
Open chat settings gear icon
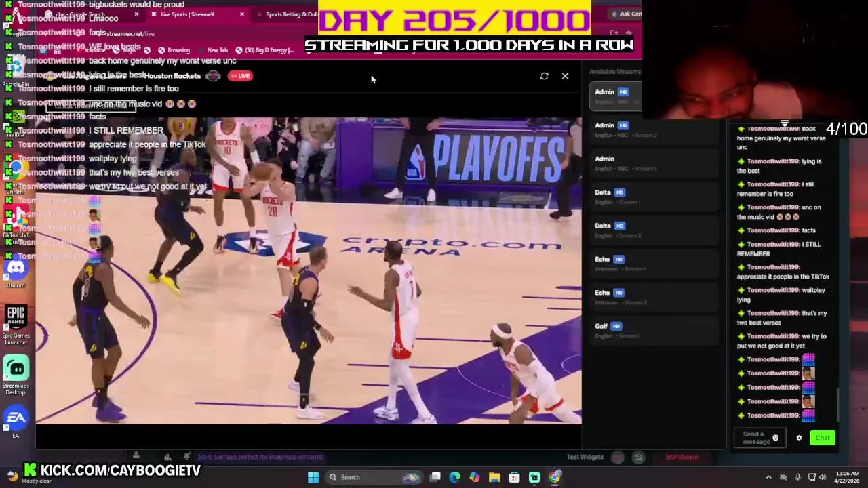tap(799, 438)
